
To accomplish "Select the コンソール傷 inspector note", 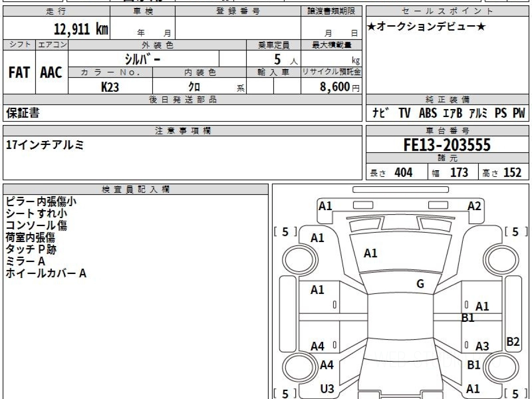I will pyautogui.click(x=36, y=225).
